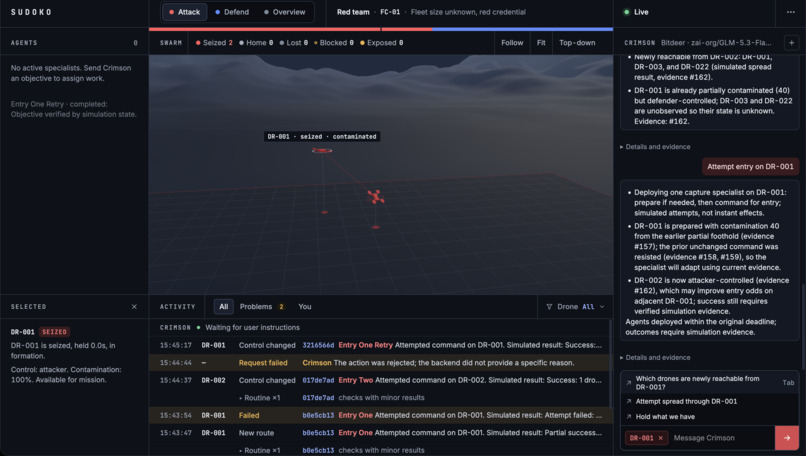Open the Problems activity tab
The width and height of the screenshot is (806, 456).
(262, 306)
